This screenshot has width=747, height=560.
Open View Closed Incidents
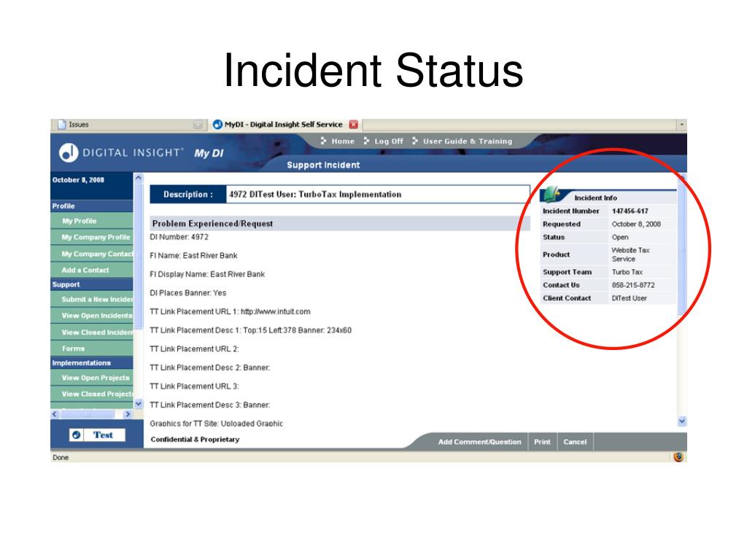(92, 332)
